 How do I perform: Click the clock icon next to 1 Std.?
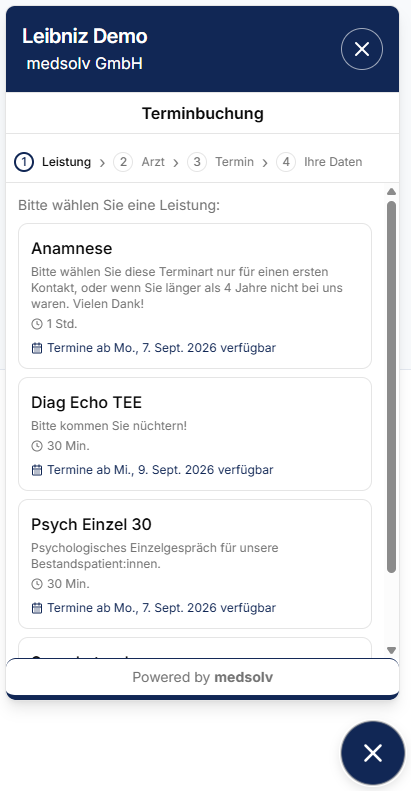point(37,324)
